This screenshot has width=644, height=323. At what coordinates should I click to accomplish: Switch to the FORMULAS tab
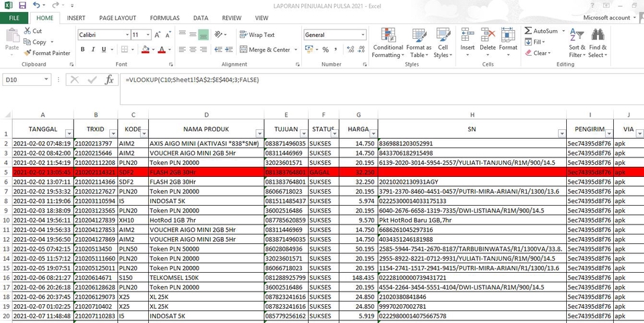point(165,18)
